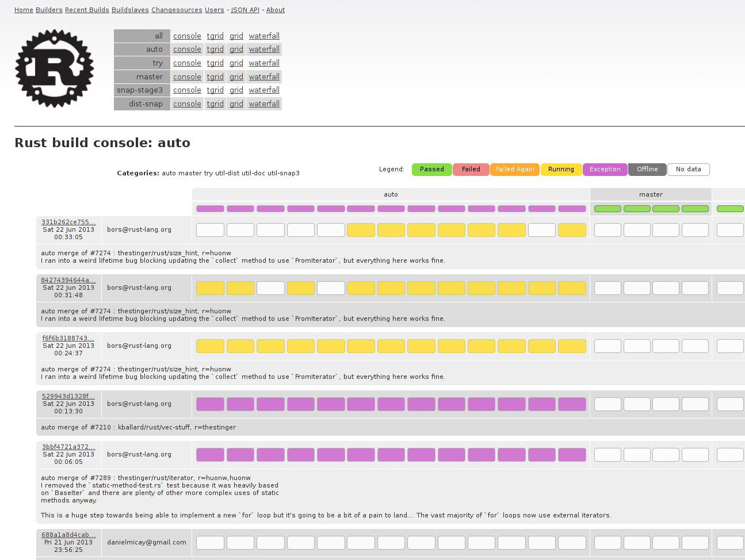745x560 pixels.
Task: Open the console view for snap-stage3
Action: pos(187,90)
